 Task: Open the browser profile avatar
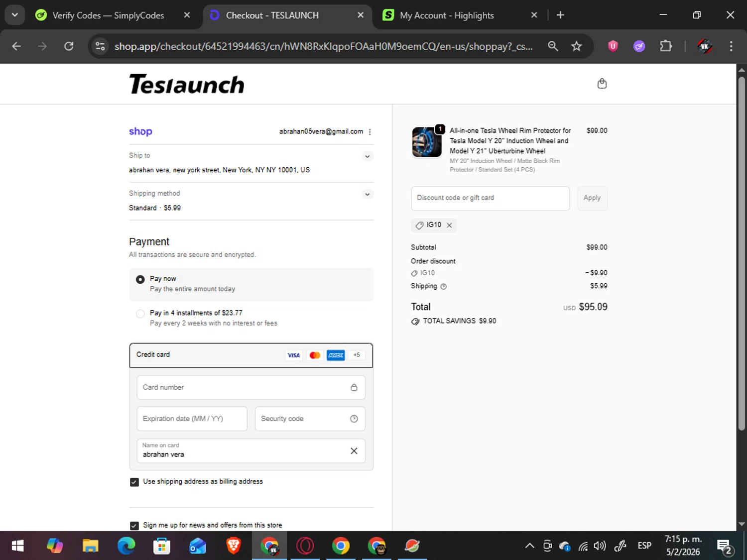[705, 46]
